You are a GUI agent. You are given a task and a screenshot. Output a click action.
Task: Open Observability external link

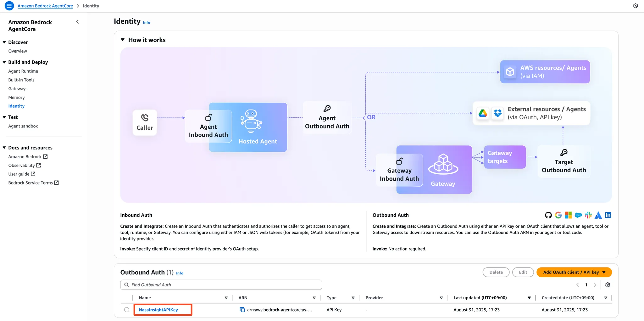pyautogui.click(x=25, y=166)
